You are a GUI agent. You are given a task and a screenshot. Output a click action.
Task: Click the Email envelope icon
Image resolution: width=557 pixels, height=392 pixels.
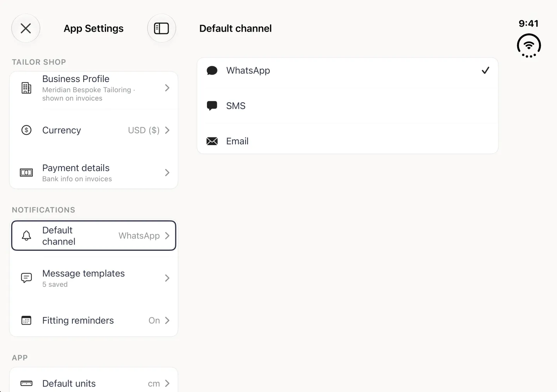pyautogui.click(x=212, y=141)
